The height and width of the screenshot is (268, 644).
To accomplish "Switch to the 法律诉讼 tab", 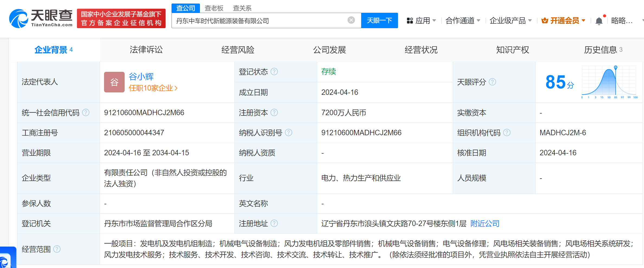I will pyautogui.click(x=146, y=50).
